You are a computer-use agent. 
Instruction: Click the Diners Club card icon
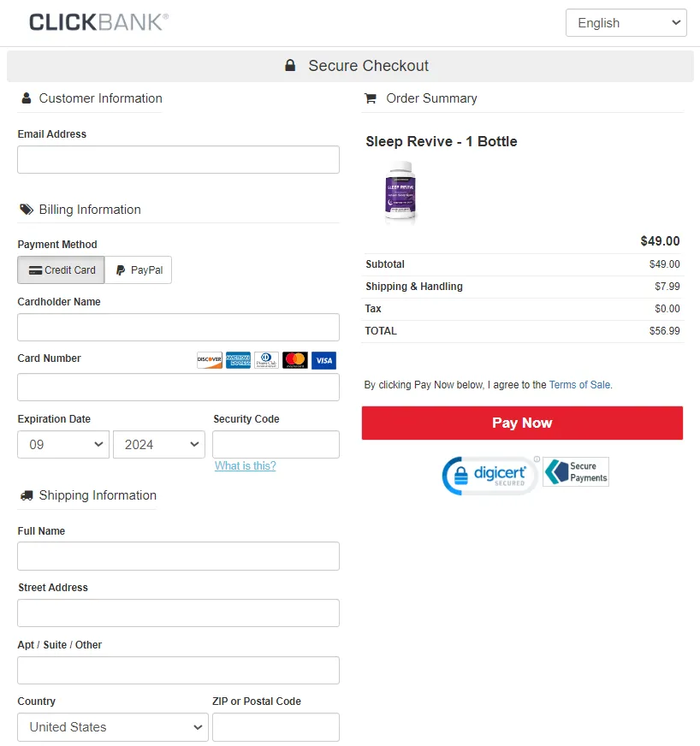point(266,360)
